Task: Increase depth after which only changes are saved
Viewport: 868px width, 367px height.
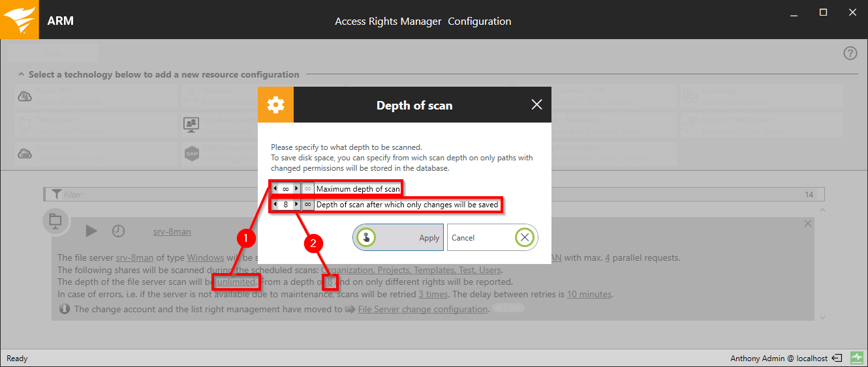Action: tap(296, 205)
